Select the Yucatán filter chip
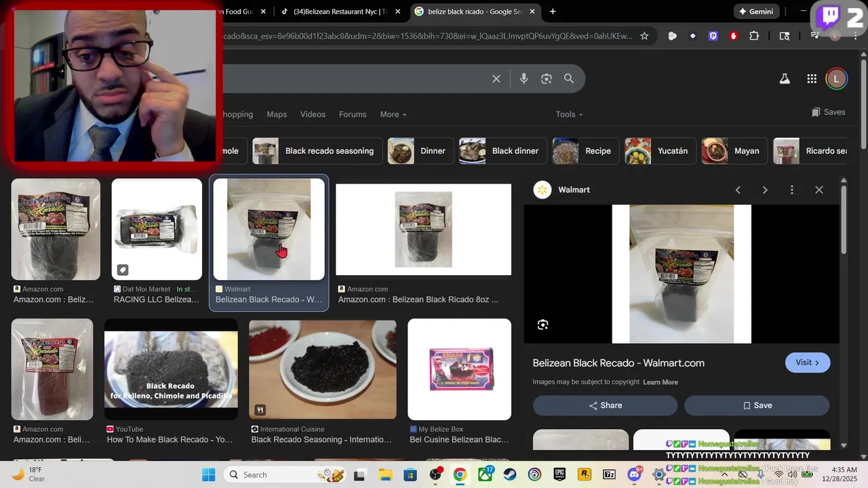Screen dimensions: 868x488 point(660,151)
